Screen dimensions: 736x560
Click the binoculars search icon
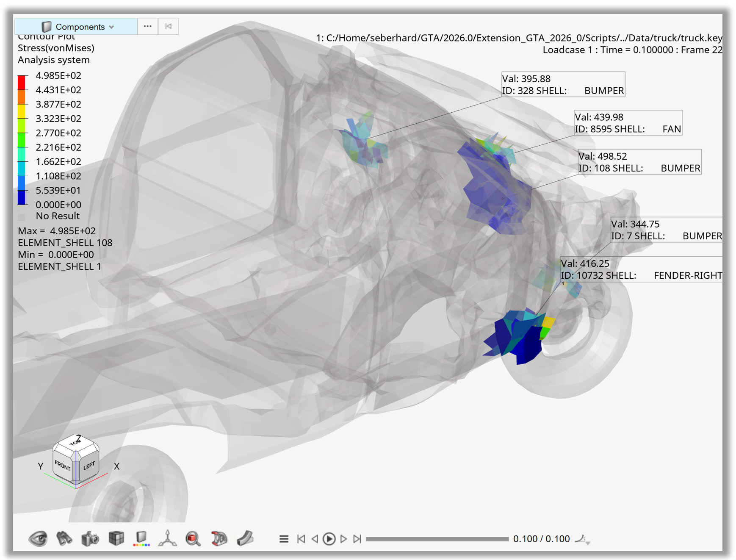64,538
